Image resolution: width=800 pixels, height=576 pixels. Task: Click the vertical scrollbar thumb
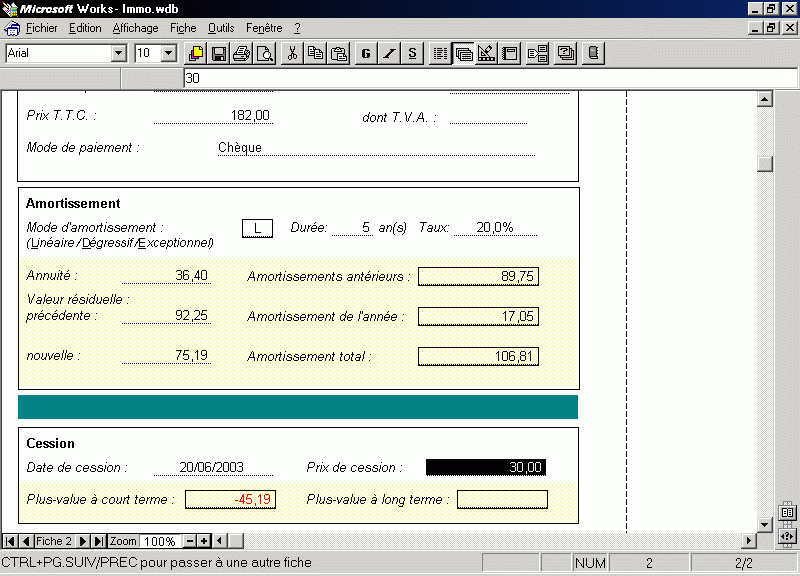(x=764, y=164)
